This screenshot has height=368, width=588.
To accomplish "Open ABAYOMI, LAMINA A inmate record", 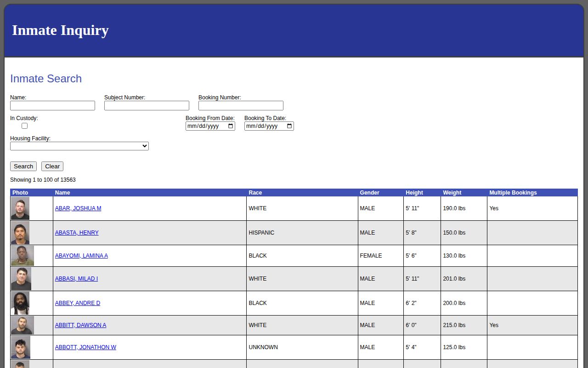I will (81, 256).
